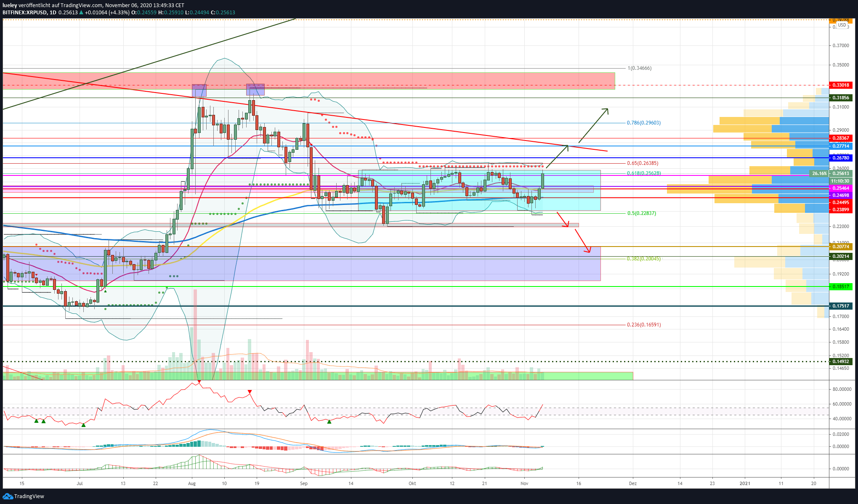Click the 2021 label on time axis

coord(745,483)
